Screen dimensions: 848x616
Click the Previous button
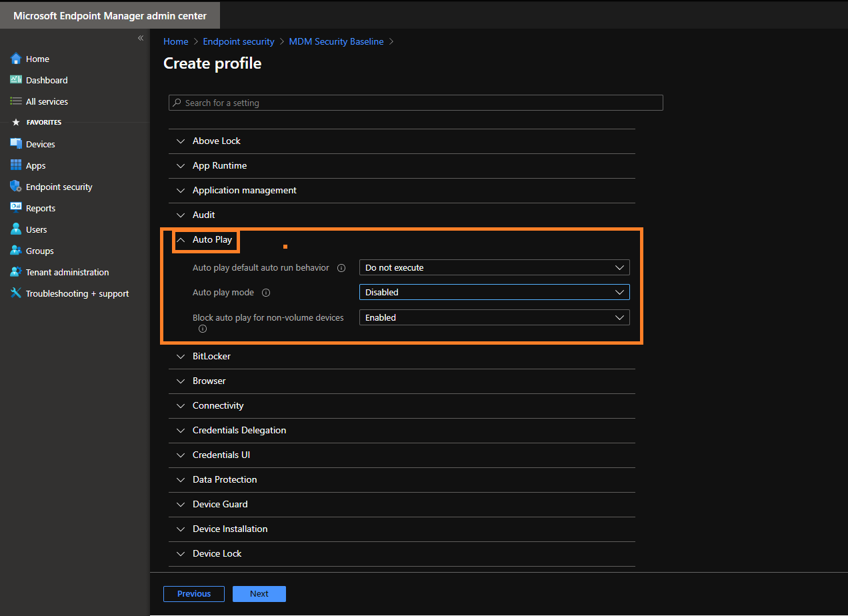pos(194,594)
